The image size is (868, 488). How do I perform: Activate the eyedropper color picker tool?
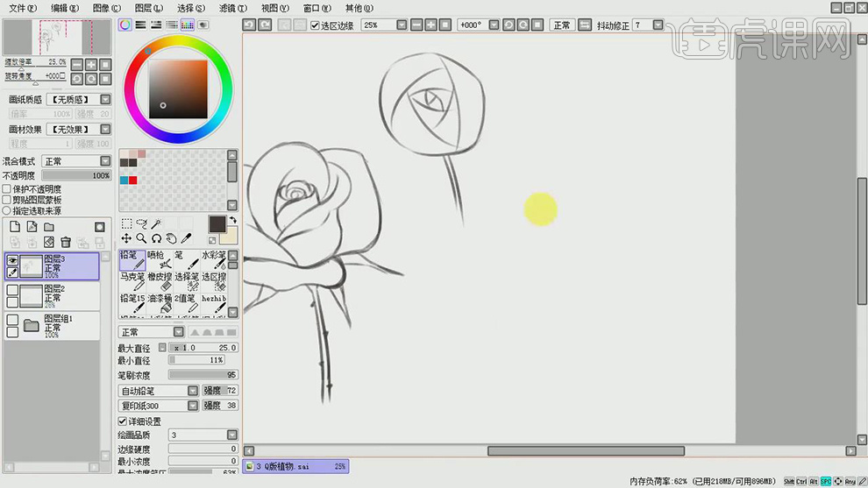(x=187, y=238)
